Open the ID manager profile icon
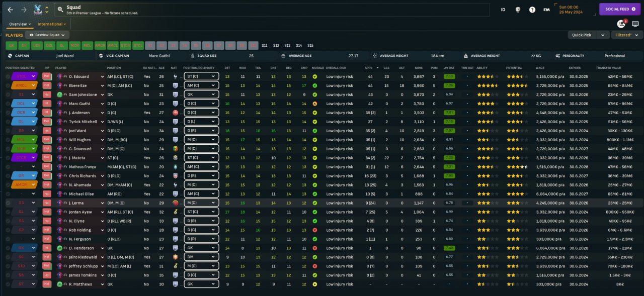 click(503, 10)
